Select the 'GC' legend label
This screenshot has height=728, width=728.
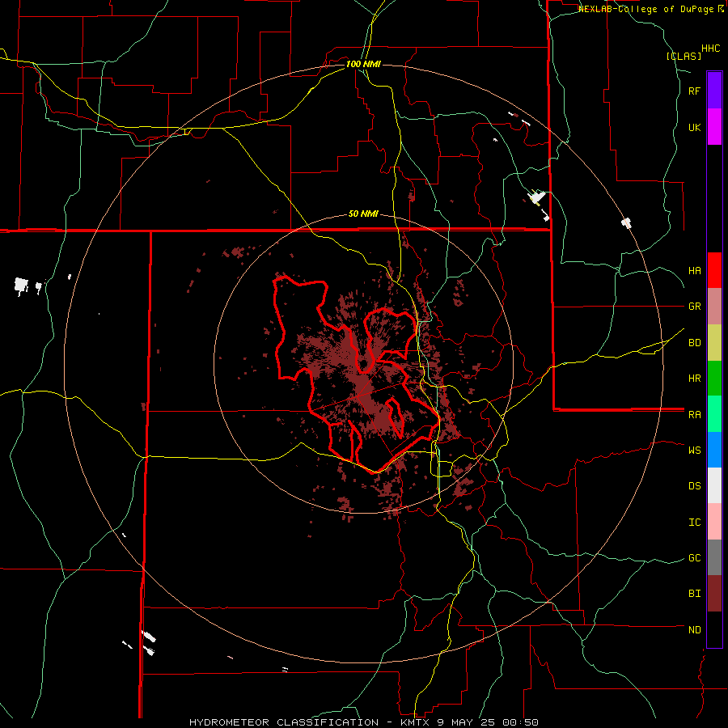694,557
